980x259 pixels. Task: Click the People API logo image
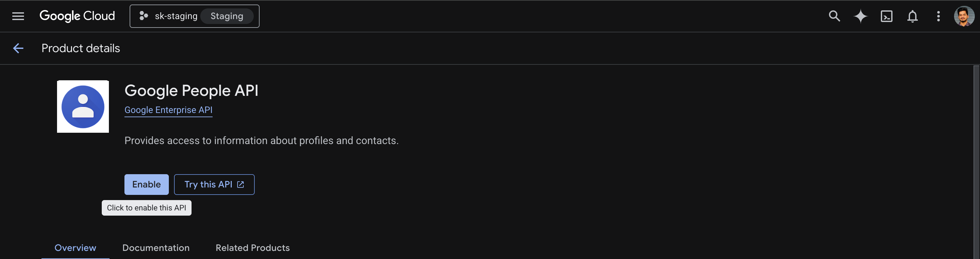[x=83, y=107]
